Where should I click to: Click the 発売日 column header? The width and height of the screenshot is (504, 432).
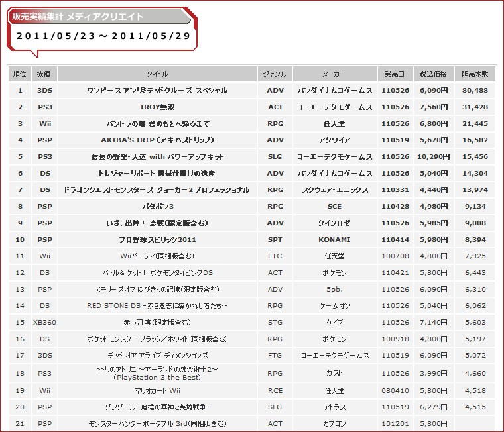click(x=395, y=74)
